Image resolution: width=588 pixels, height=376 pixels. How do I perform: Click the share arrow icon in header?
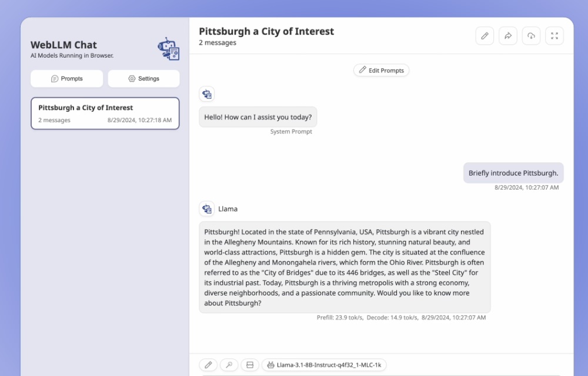click(x=507, y=36)
